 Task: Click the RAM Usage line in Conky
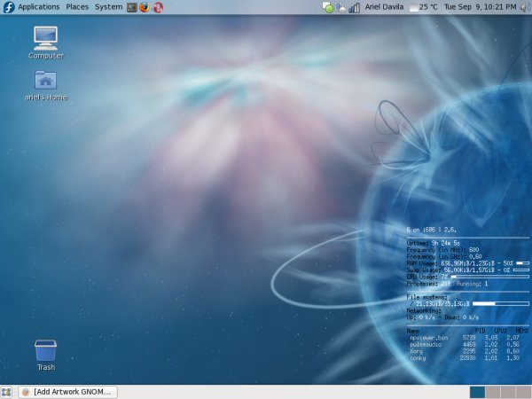point(467,263)
